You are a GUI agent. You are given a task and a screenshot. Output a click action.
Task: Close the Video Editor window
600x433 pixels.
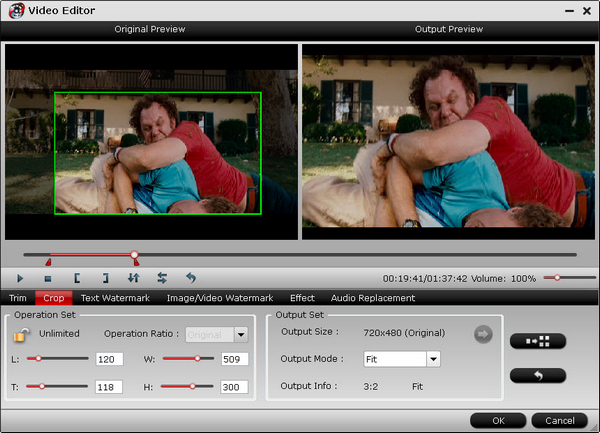pyautogui.click(x=587, y=11)
